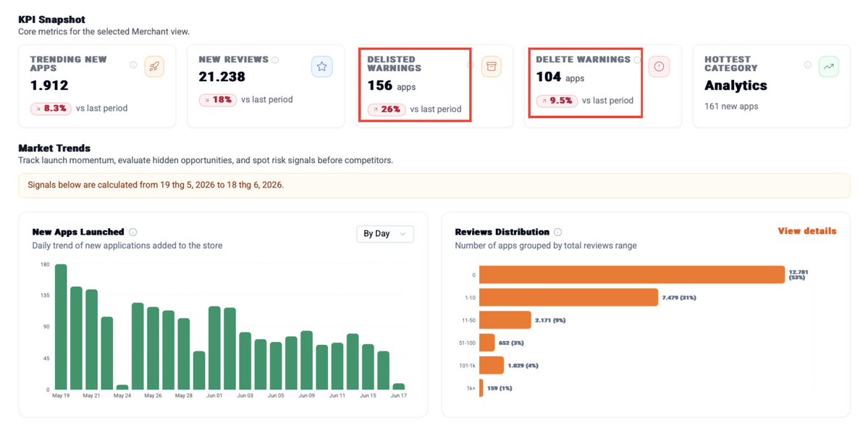The image size is (868, 431).
Task: Click the May 26 axis label
Action: click(x=153, y=396)
